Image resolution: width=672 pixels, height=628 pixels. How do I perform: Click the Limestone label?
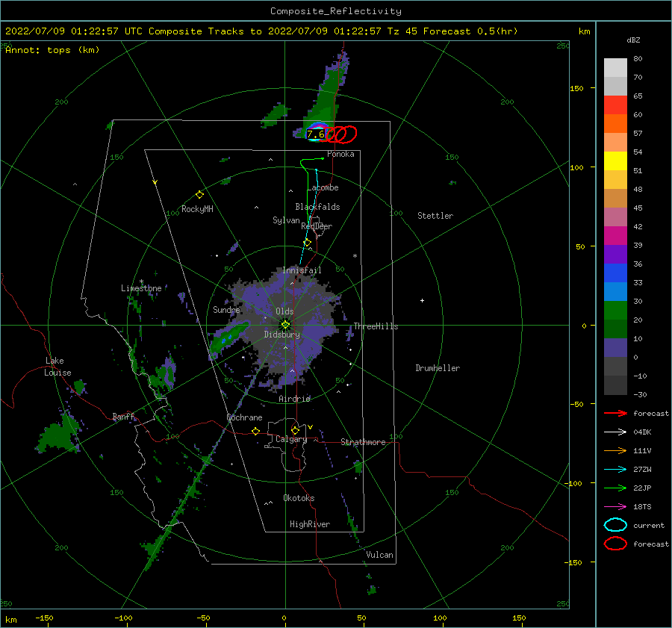pos(141,288)
